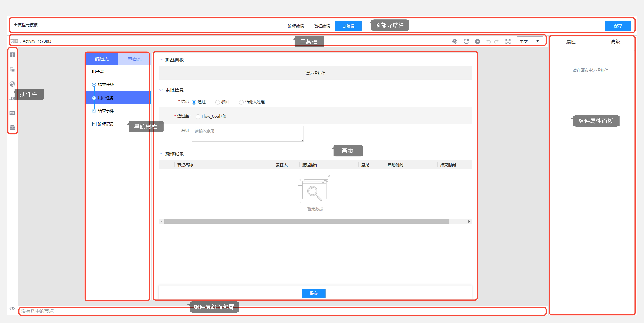Click the Activity_1c73jd3 page name

[x=37, y=41]
